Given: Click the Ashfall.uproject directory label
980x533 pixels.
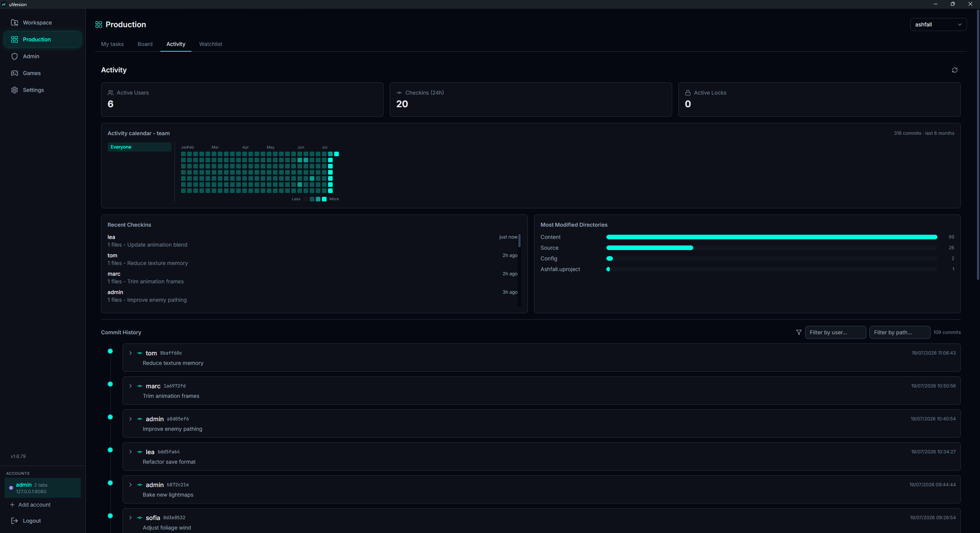Looking at the screenshot, I should tap(560, 269).
